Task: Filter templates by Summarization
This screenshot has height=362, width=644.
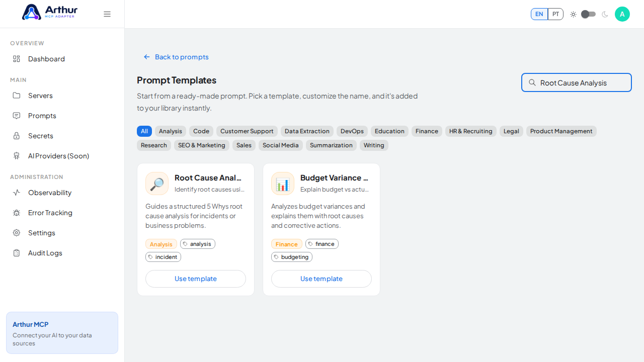Action: tap(331, 145)
